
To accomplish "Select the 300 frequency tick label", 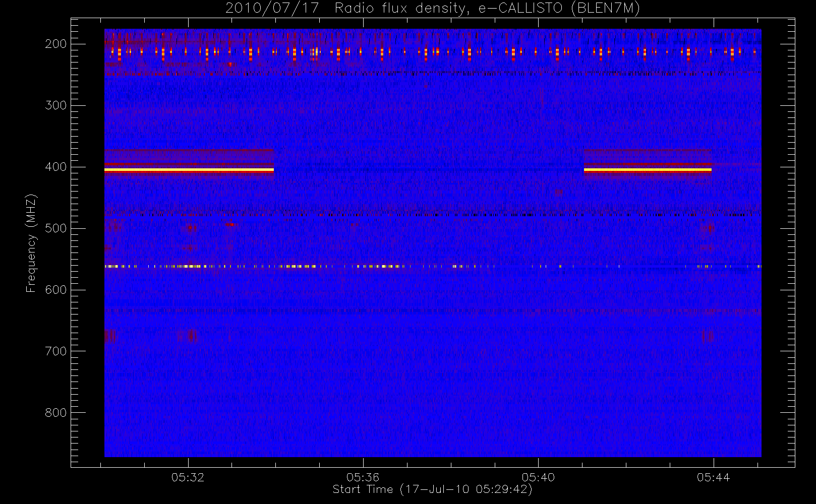I will click(55, 105).
